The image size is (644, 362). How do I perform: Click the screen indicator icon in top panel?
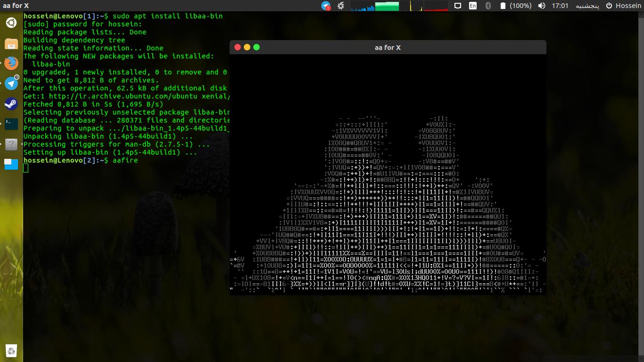(x=458, y=6)
